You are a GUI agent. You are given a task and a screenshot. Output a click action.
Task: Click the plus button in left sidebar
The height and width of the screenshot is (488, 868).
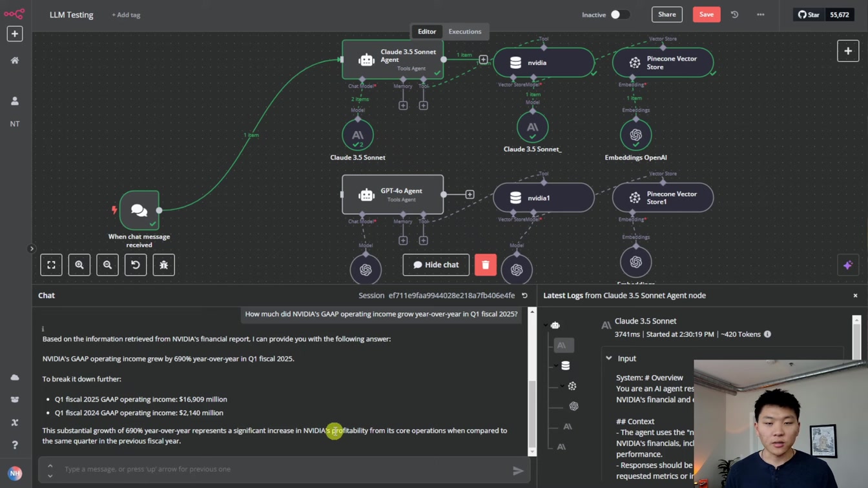[15, 34]
